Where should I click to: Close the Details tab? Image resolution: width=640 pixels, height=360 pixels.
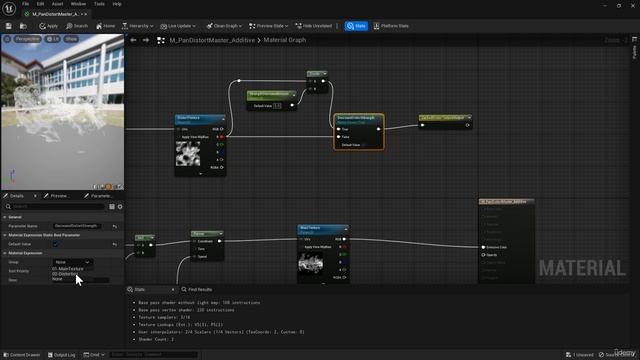(x=35, y=196)
